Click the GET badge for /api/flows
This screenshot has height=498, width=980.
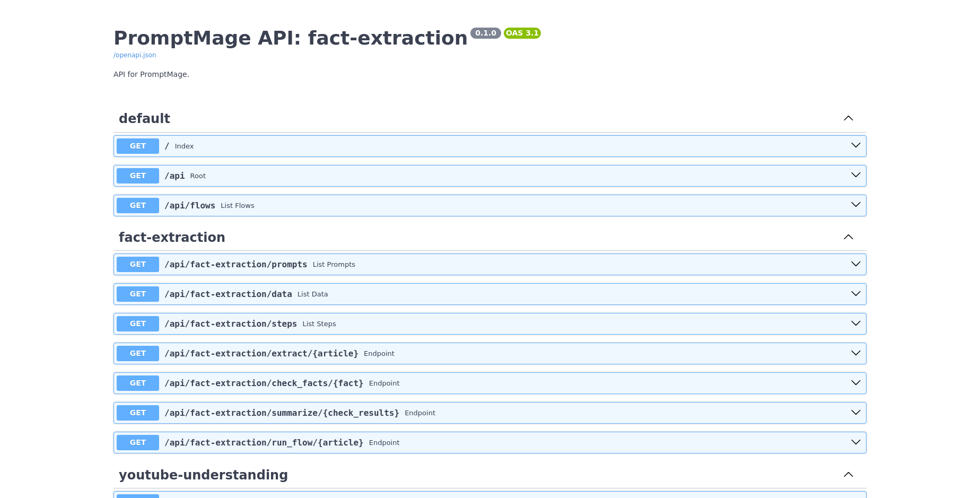tap(138, 205)
